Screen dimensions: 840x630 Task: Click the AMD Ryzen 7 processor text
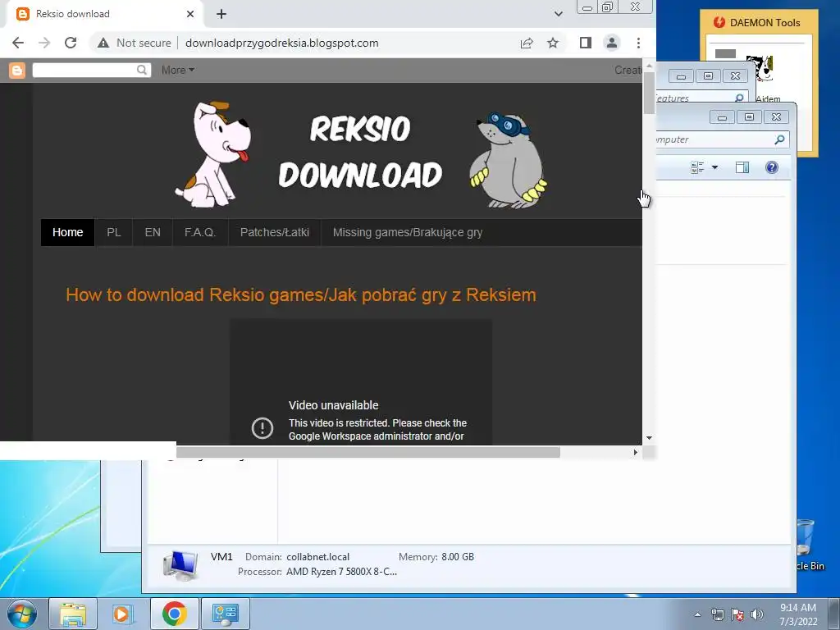pyautogui.click(x=341, y=572)
